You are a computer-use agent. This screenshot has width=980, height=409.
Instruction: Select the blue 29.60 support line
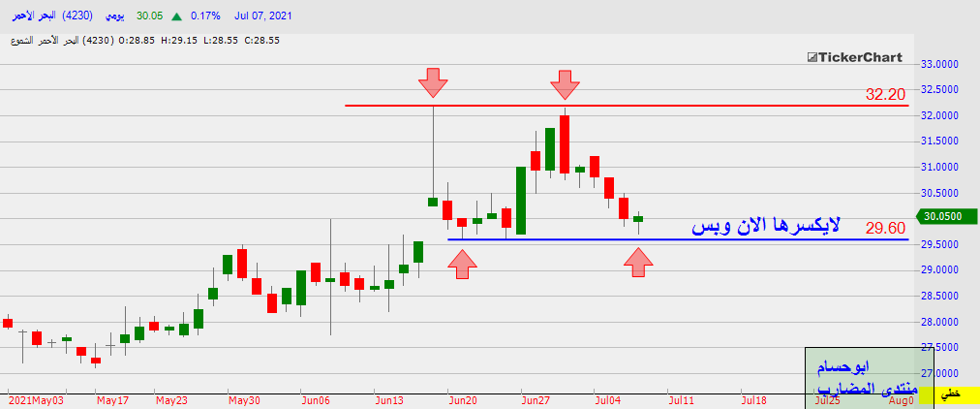(678, 238)
